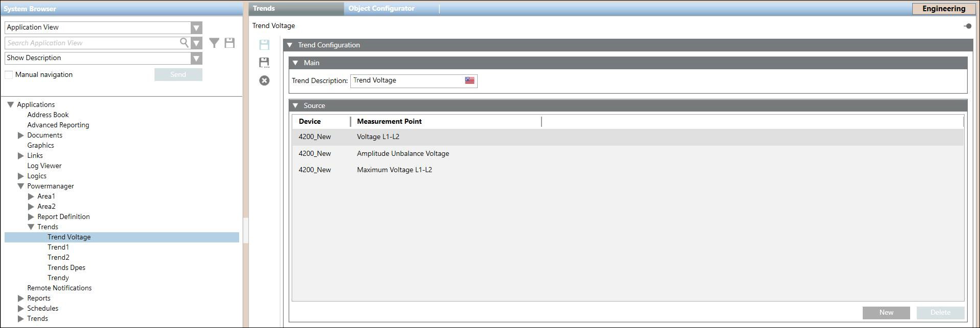Click the filter funnel icon in System Browser

(x=214, y=43)
